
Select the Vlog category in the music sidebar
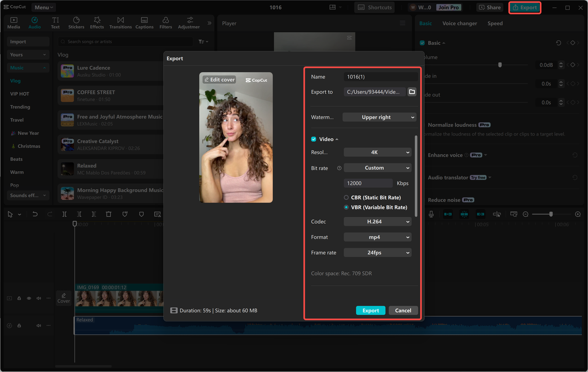click(x=16, y=80)
